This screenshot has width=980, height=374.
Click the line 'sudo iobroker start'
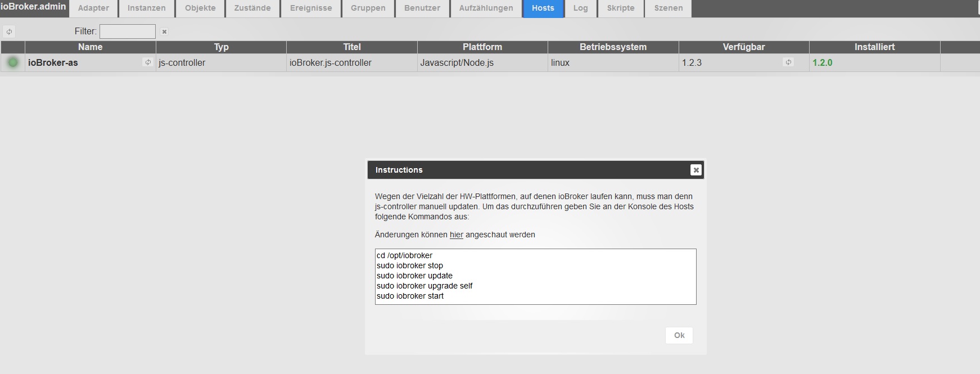coord(410,296)
